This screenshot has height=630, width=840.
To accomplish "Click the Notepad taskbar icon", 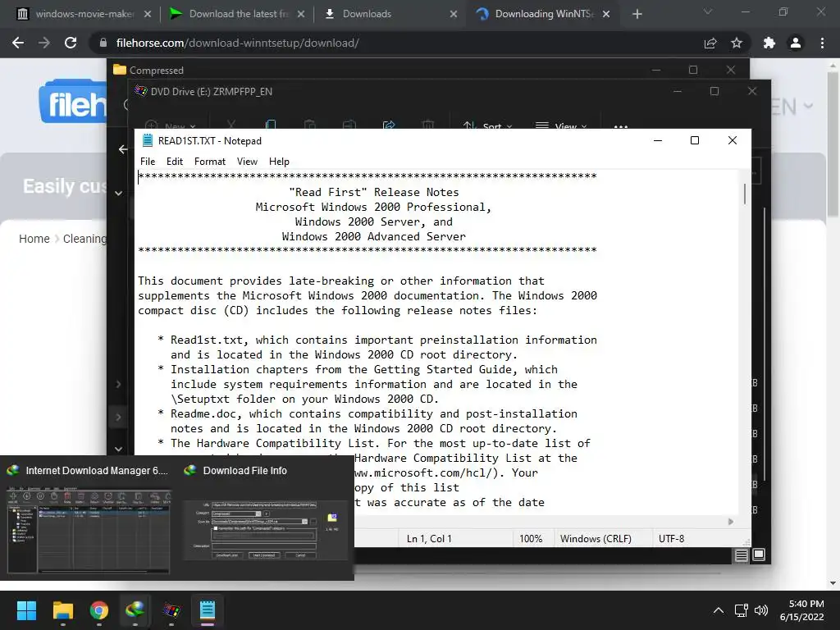I will coord(208,610).
